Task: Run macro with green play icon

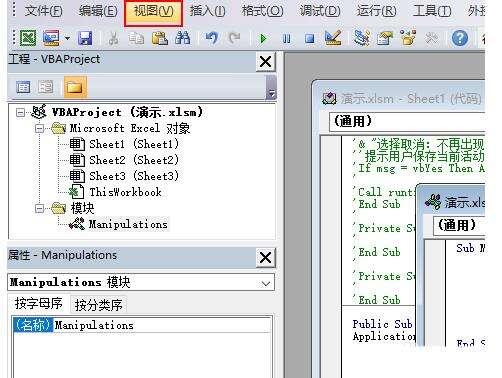Action: (x=263, y=39)
